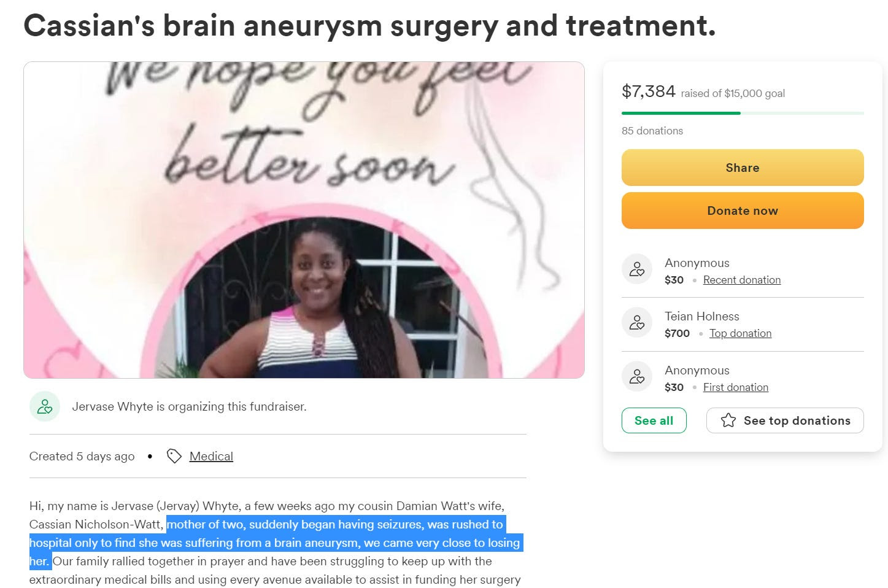This screenshot has height=588, width=888.
Task: Click the Donate now button
Action: point(743,211)
